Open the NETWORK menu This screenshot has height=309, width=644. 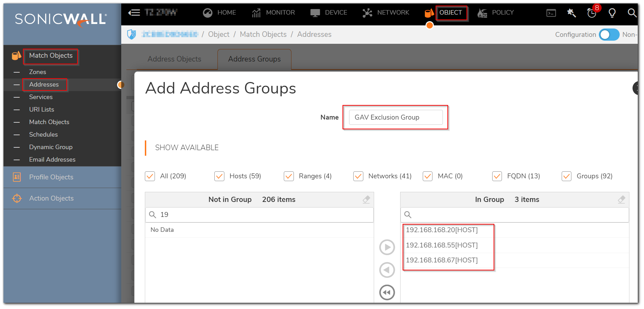pos(393,13)
